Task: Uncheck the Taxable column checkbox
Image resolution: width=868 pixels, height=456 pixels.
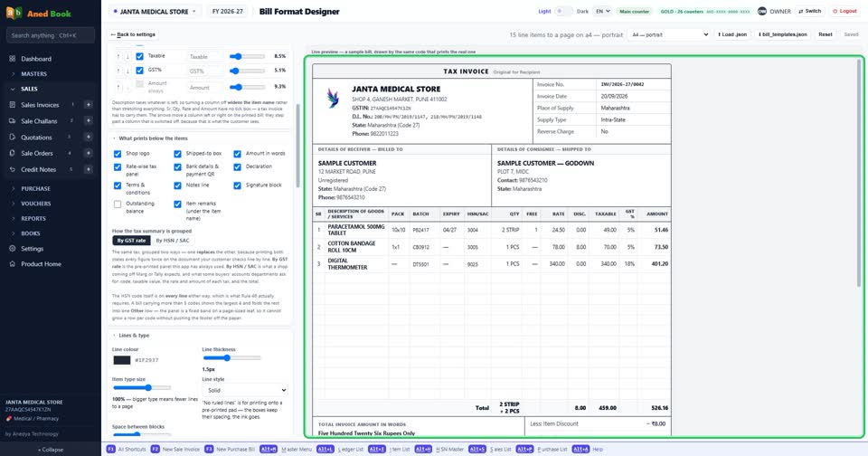Action: pyautogui.click(x=139, y=56)
